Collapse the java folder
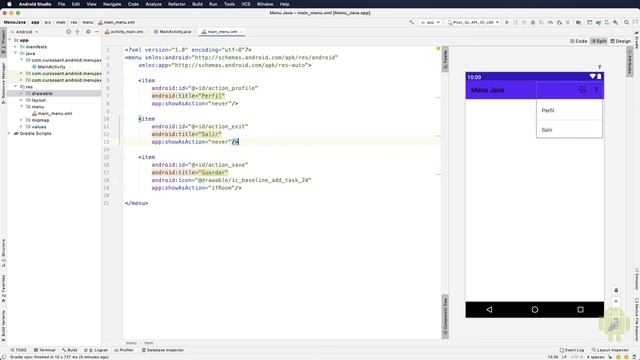The height and width of the screenshot is (360, 640). pyautogui.click(x=16, y=53)
